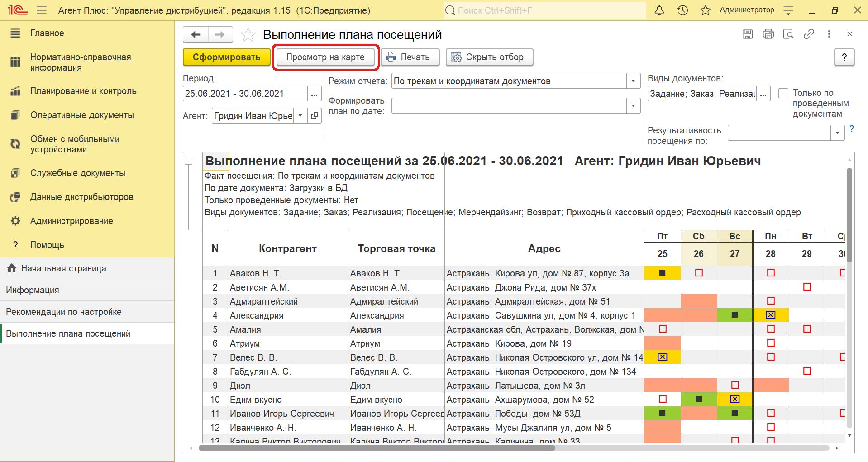Image resolution: width=868 pixels, height=462 pixels.
Task: Click Скрыть отбор button
Action: (x=489, y=57)
